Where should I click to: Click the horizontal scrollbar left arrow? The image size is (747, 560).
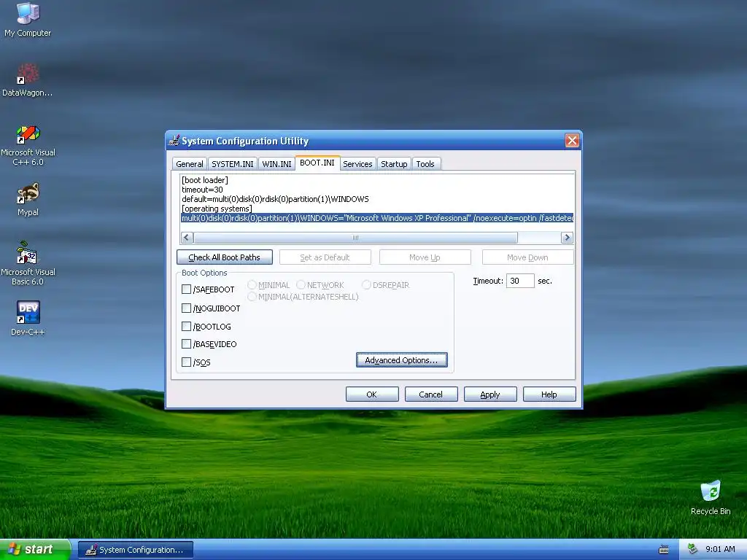tap(187, 237)
